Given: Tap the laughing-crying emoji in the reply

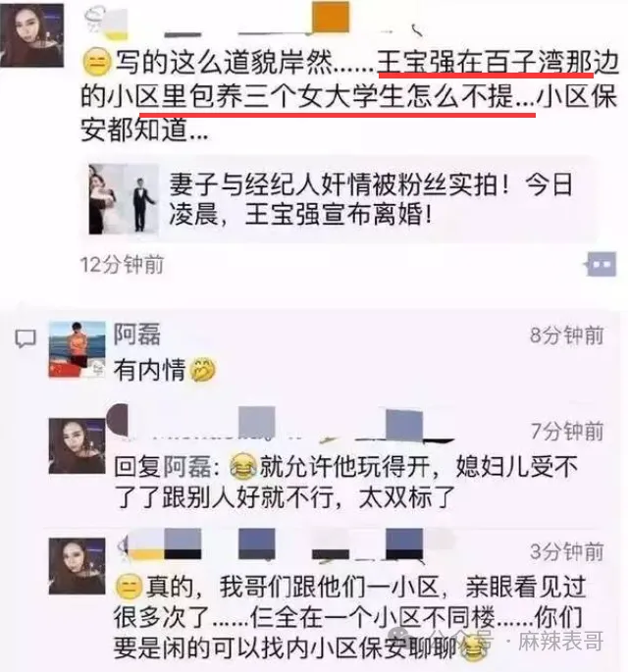Looking at the screenshot, I should [x=243, y=466].
